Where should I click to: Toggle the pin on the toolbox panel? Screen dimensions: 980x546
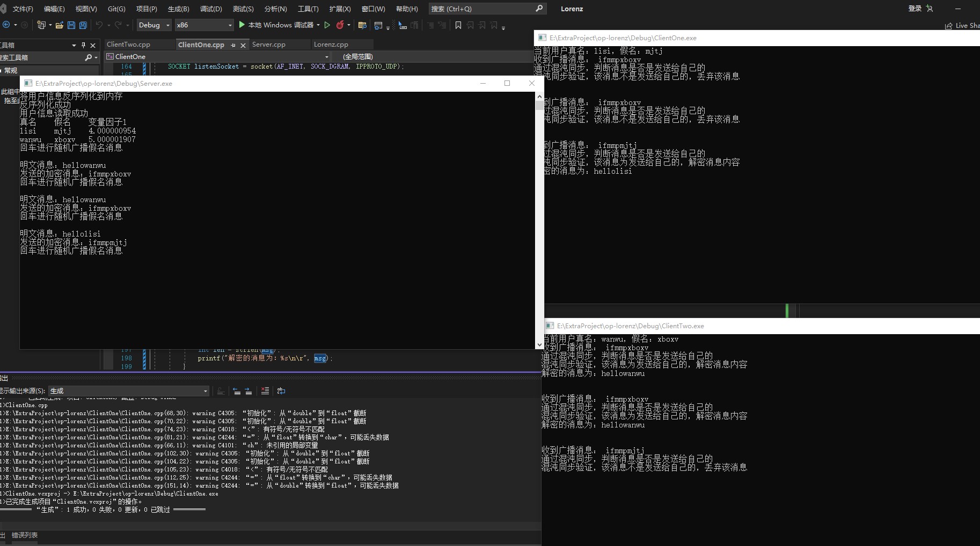(x=83, y=45)
